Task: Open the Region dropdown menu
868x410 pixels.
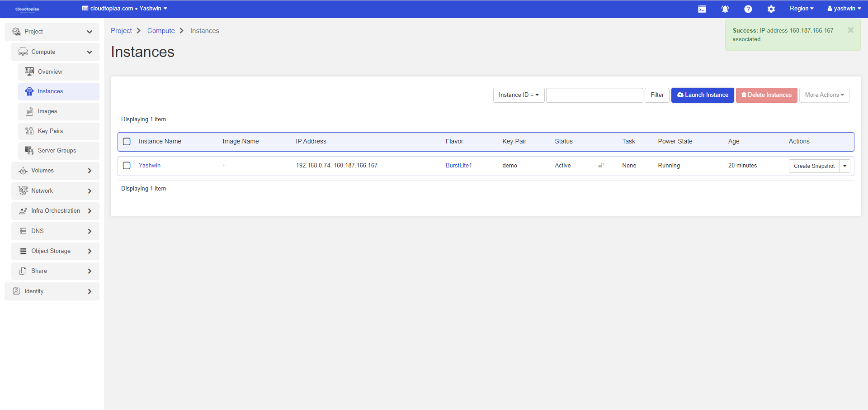Action: coord(801,9)
